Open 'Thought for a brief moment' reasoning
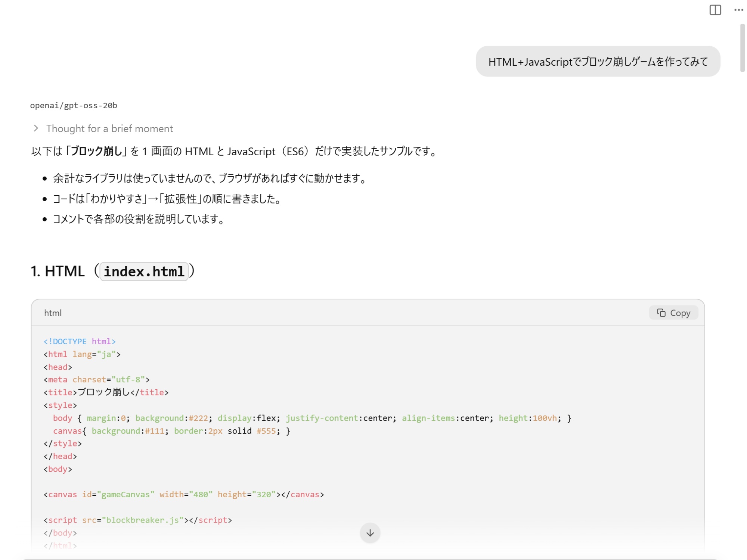Viewport: 747px width, 560px height. coord(109,129)
